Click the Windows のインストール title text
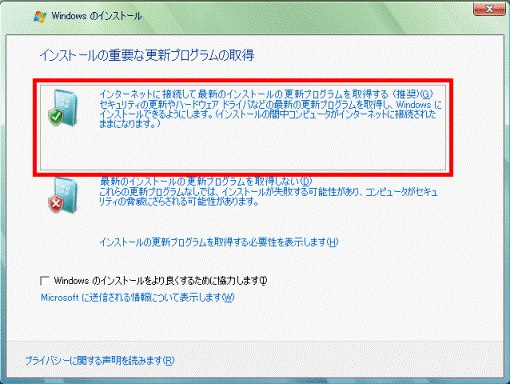Image resolution: width=510 pixels, height=384 pixels. pyautogui.click(x=97, y=16)
